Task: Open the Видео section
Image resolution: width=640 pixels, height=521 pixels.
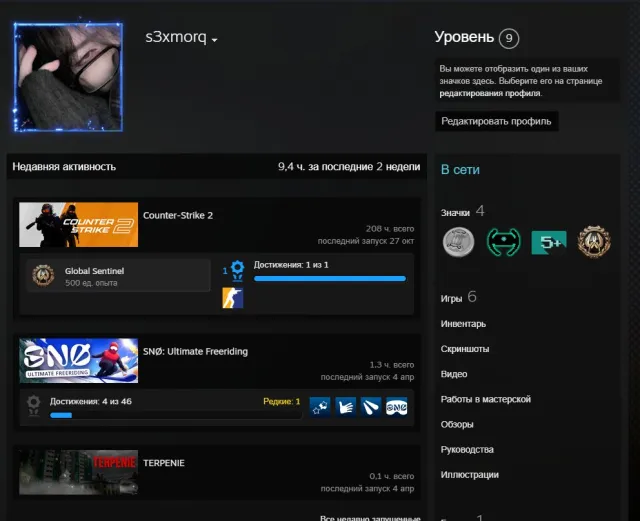Action: [454, 374]
